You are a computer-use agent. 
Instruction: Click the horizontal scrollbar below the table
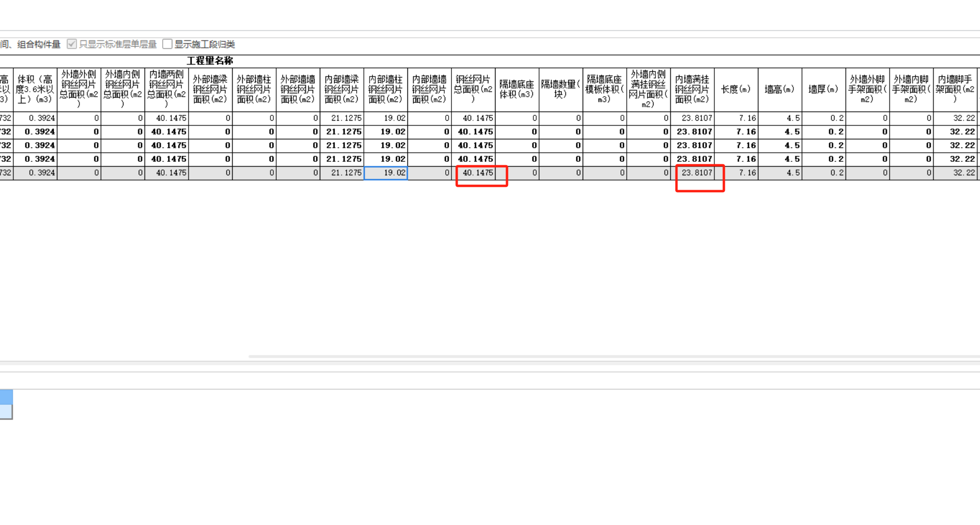(614, 356)
